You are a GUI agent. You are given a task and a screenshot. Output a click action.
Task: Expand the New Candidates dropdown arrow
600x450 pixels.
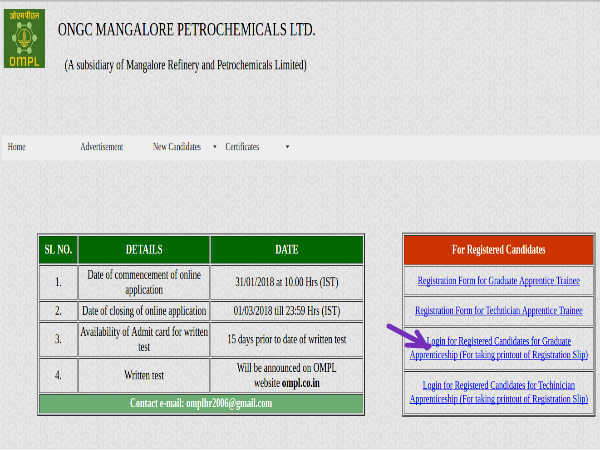(x=215, y=147)
